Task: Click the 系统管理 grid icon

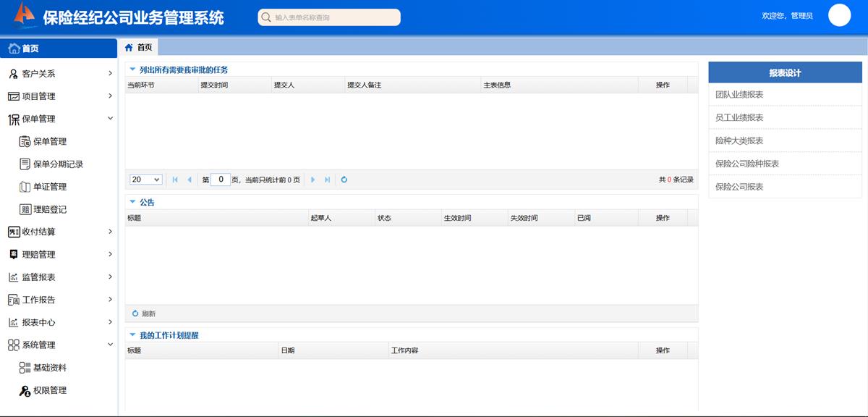Action: 14,345
